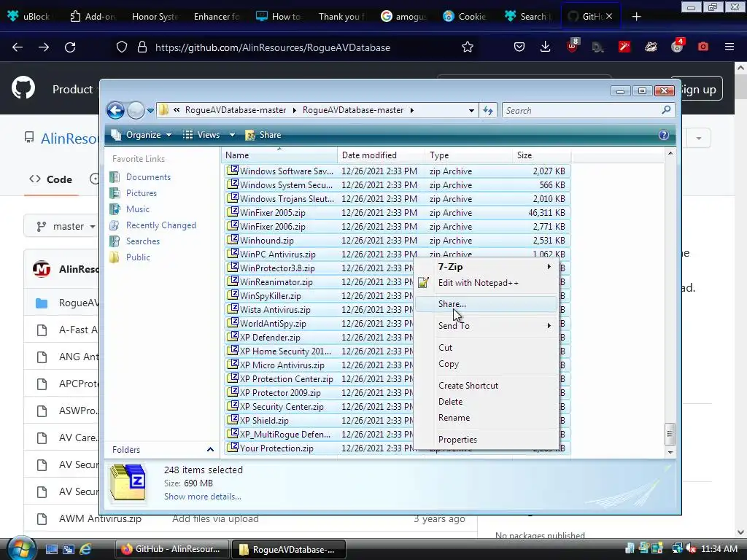Open the GitHub Code tab
This screenshot has width=747, height=560.
(51, 179)
